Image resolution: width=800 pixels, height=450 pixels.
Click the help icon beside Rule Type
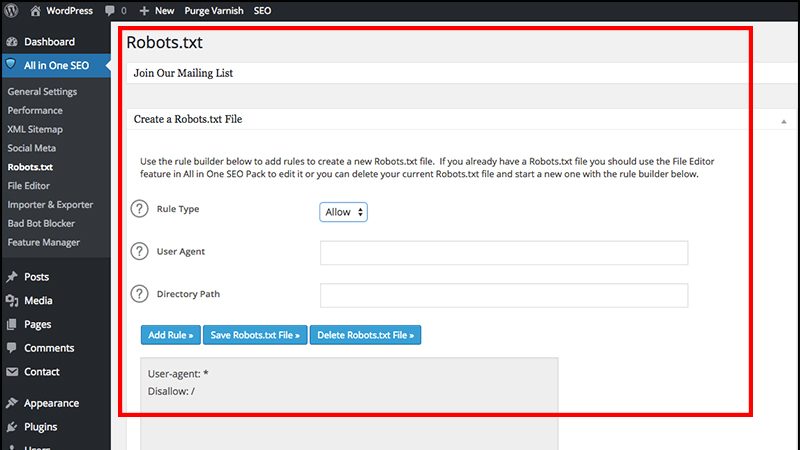click(x=139, y=210)
